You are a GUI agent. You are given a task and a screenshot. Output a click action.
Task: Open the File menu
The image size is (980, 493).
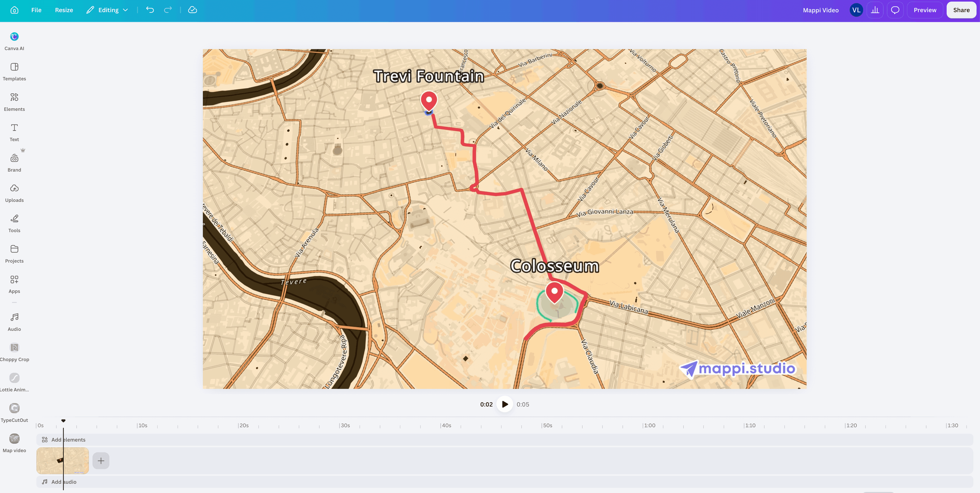tap(36, 10)
